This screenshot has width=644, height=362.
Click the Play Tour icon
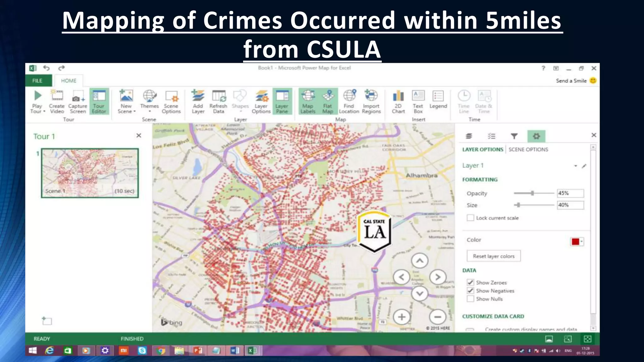(37, 96)
